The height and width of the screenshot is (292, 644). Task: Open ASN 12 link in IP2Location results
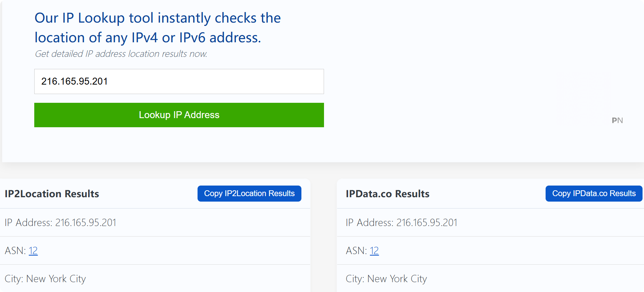33,251
